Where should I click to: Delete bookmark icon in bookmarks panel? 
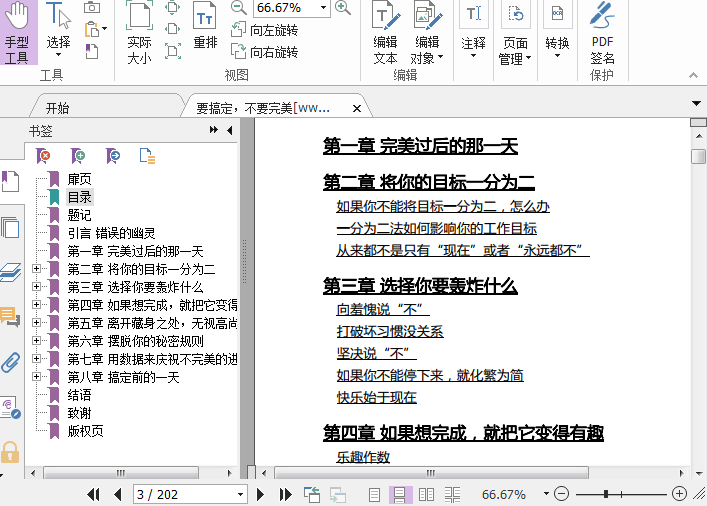[x=43, y=155]
